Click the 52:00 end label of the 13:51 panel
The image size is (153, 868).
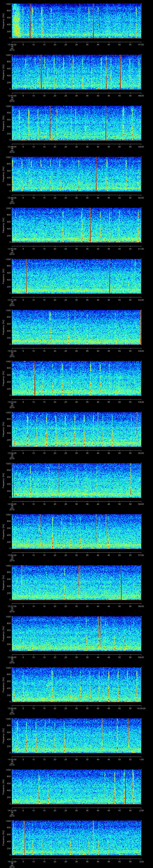[x=141, y=300]
